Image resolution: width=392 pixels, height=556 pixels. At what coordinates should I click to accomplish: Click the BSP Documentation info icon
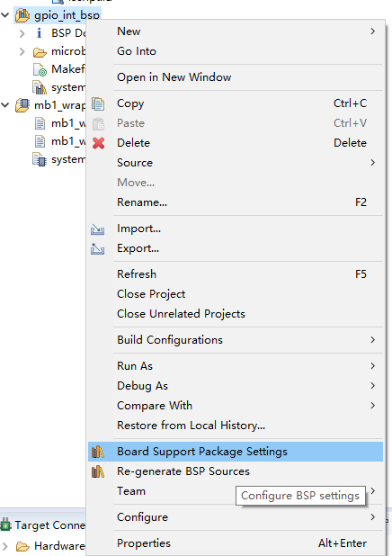pos(39,33)
